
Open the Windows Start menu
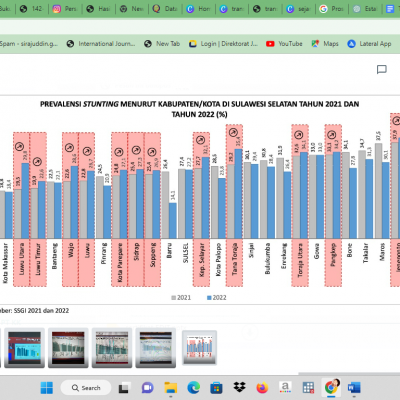47,388
